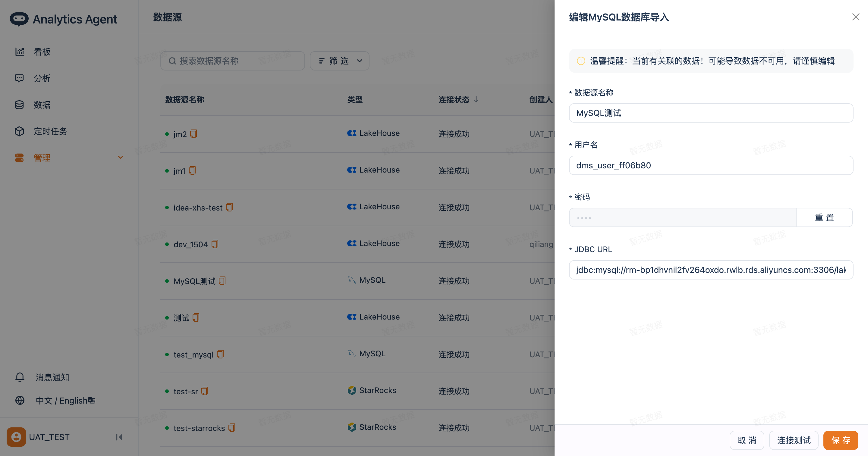Copy the test-starrocks name icon
868x456 pixels.
[x=232, y=428]
